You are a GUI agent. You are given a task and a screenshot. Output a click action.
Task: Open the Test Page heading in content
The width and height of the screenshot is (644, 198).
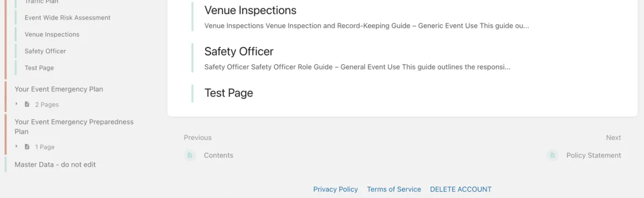(x=229, y=93)
